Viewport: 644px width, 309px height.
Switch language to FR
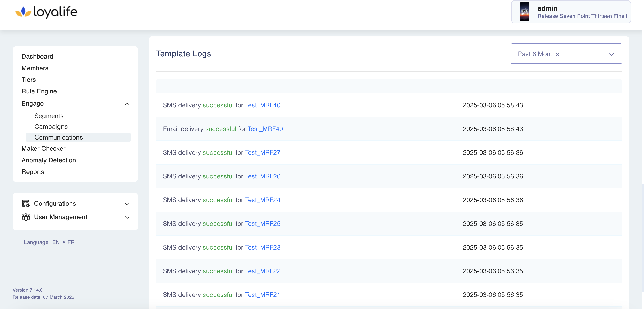point(71,242)
